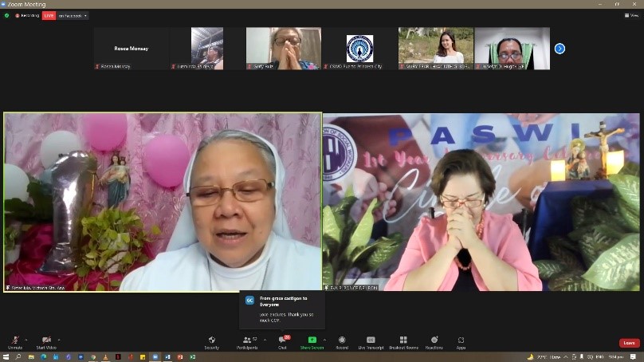Image resolution: width=644 pixels, height=362 pixels.
Task: Click the Windows Start button
Action: coord(6,356)
